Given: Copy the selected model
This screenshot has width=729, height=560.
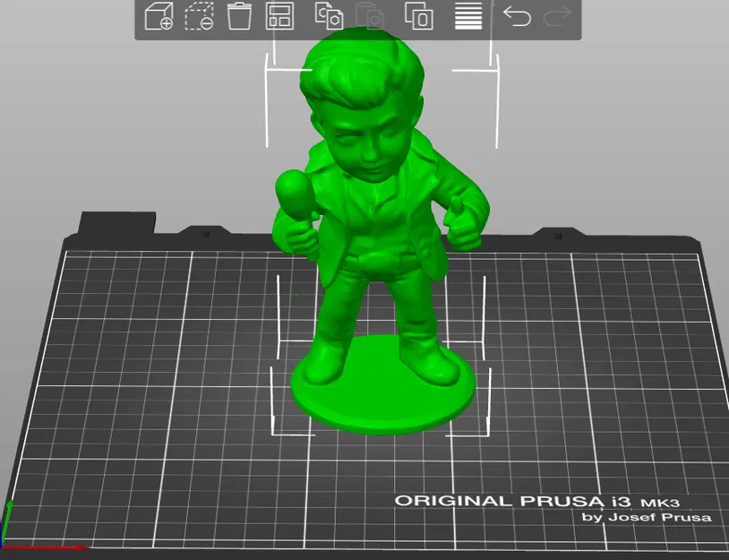Looking at the screenshot, I should (x=330, y=16).
